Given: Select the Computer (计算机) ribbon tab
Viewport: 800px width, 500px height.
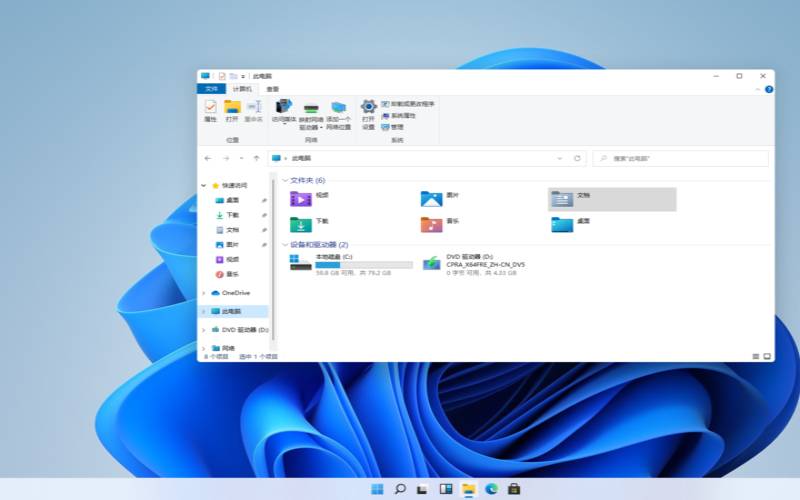Looking at the screenshot, I should (x=242, y=89).
